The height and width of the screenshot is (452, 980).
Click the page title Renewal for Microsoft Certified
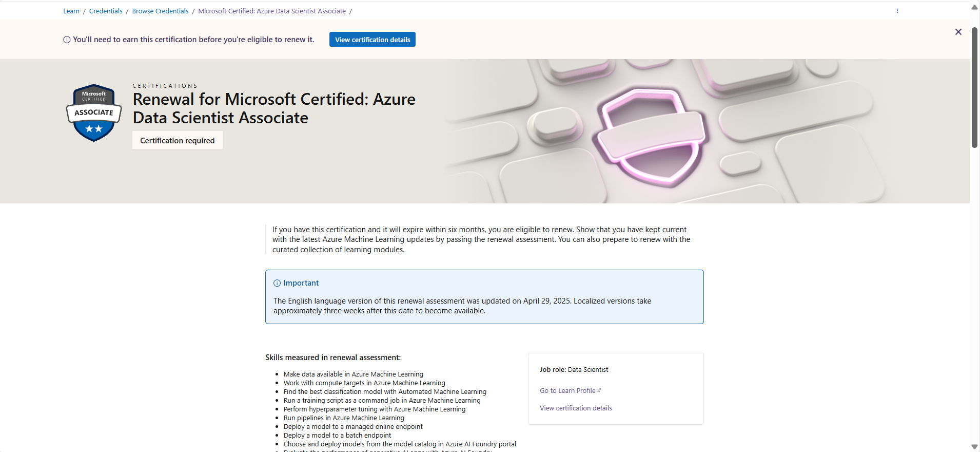click(274, 108)
